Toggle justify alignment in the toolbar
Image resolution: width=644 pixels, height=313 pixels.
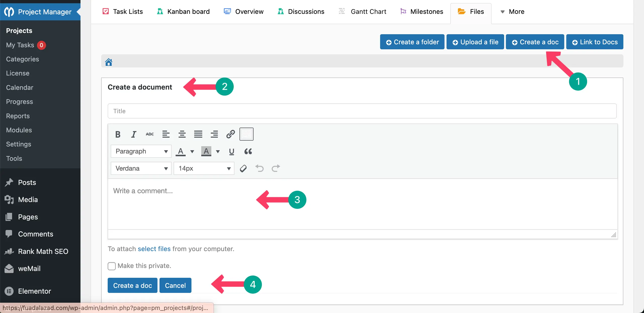[198, 134]
